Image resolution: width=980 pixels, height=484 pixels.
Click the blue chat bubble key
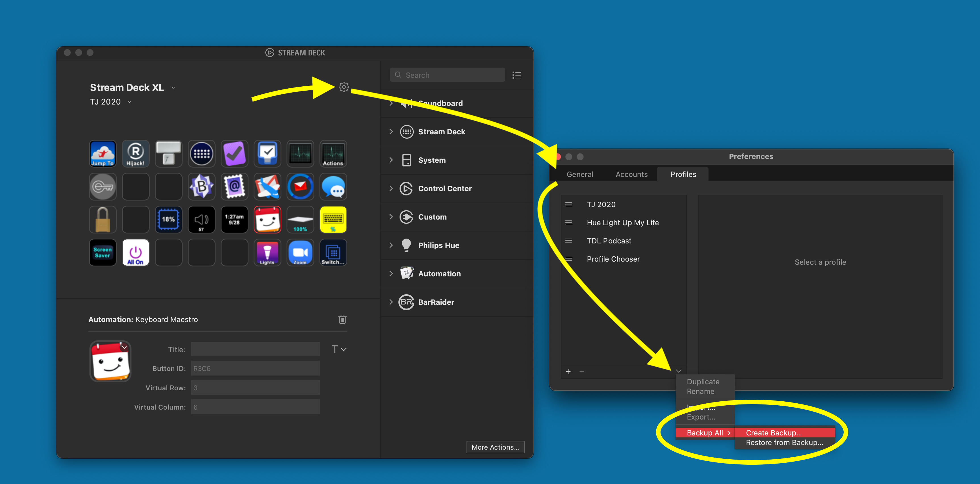click(x=333, y=186)
